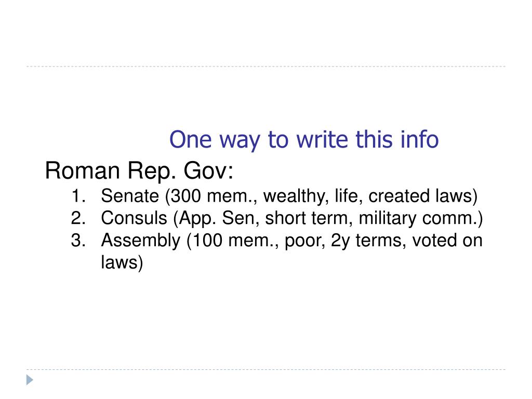Select the word "Senate" in item one
This screenshot has width=532, height=399.
tap(130, 196)
